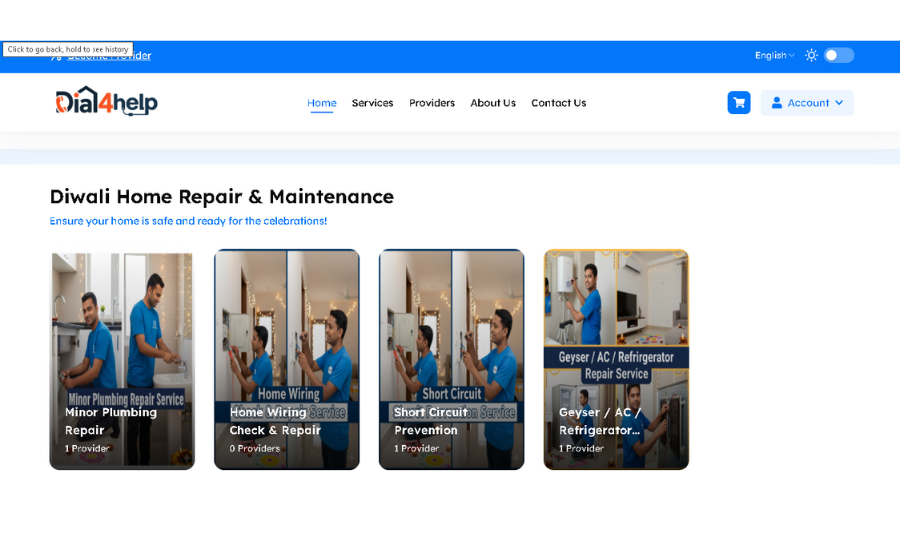Open the shopping cart icon

739,103
